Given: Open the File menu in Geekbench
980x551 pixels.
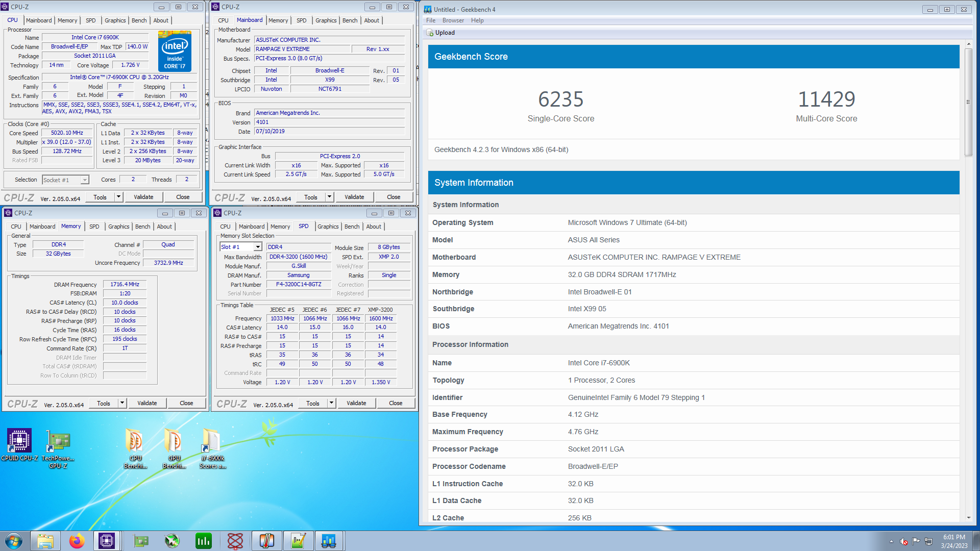Looking at the screenshot, I should (x=431, y=20).
